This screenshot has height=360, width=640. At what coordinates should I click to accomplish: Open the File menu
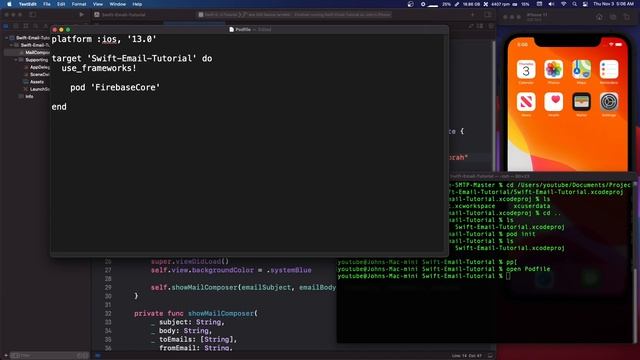click(47, 4)
